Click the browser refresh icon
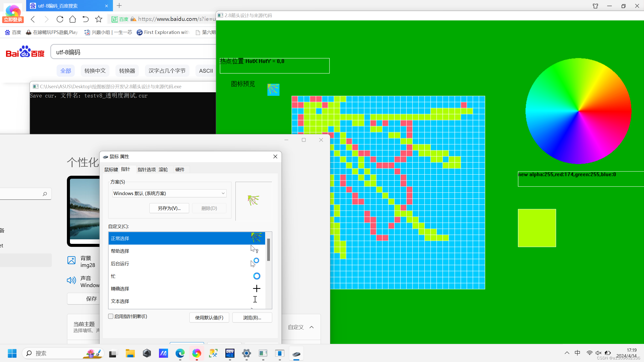The image size is (644, 362). [60, 19]
